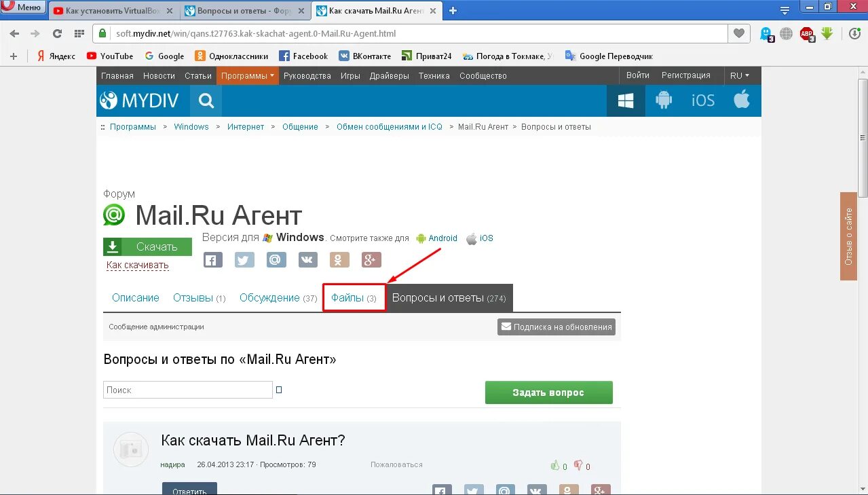Open the Погода в Токмаке bookmark

(x=508, y=56)
